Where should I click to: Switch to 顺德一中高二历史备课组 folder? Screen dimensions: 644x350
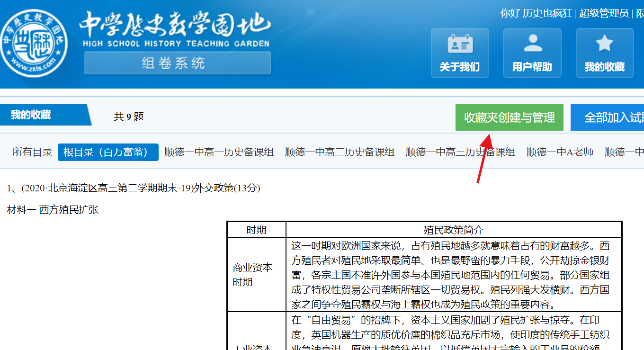pos(340,152)
